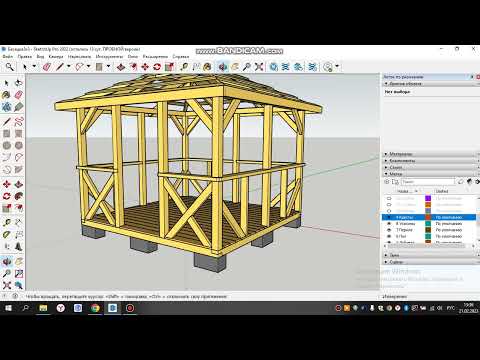480x360 pixels.
Task: Open the File menu
Action: pyautogui.click(x=8, y=57)
